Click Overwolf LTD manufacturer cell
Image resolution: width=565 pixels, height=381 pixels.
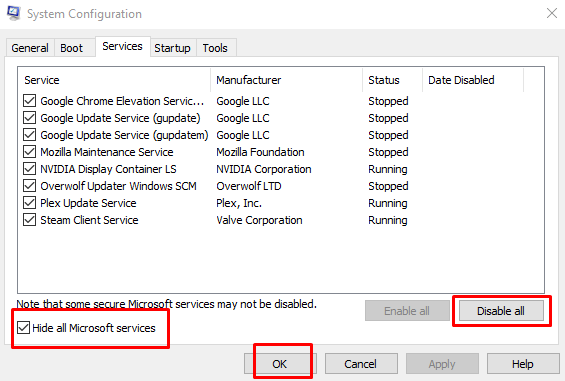click(x=249, y=186)
